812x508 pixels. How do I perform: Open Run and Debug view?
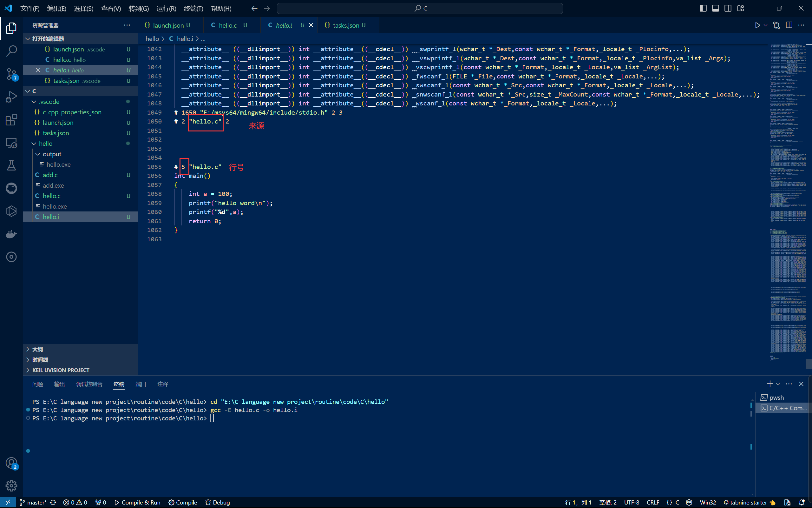(x=11, y=97)
